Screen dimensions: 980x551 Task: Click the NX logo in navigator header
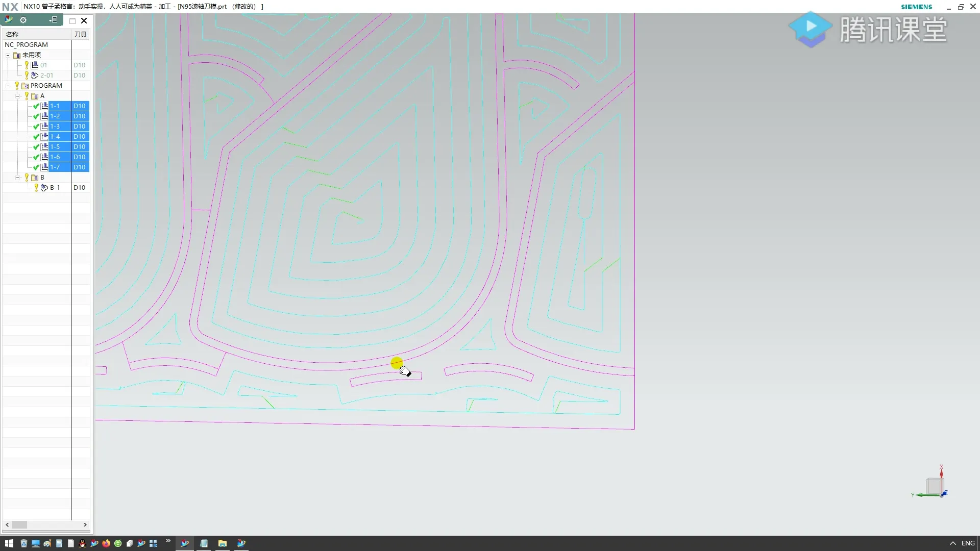click(x=8, y=20)
